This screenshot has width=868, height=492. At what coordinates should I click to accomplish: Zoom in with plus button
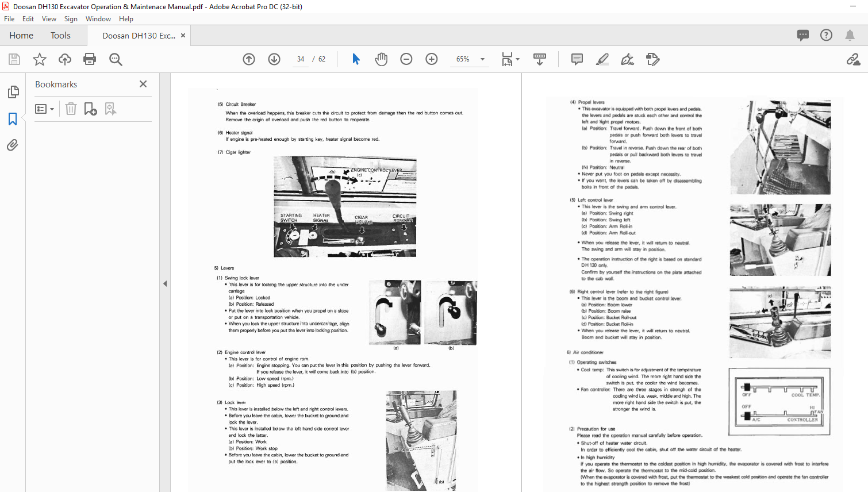[x=432, y=59]
